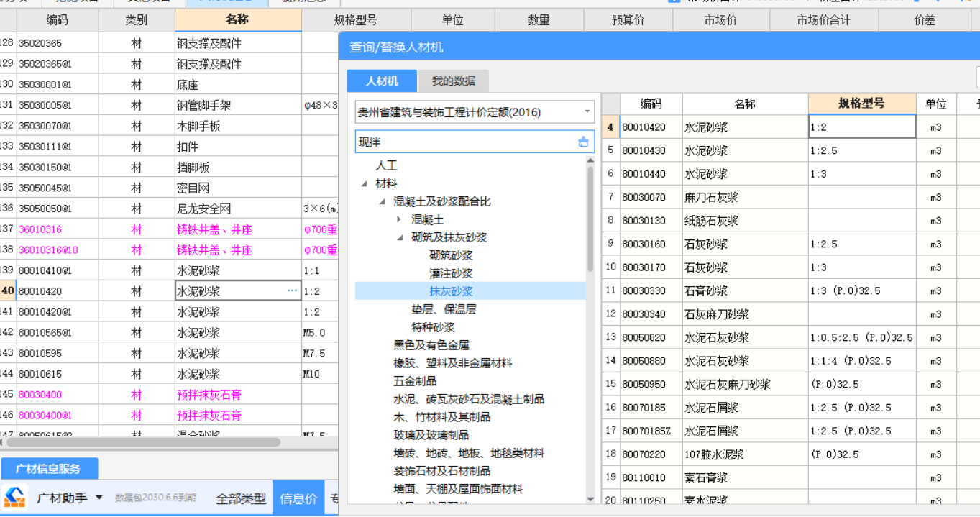This screenshot has width=980, height=517.
Task: Click the editable 1:2 spec cell in row 4
Action: coord(862,127)
